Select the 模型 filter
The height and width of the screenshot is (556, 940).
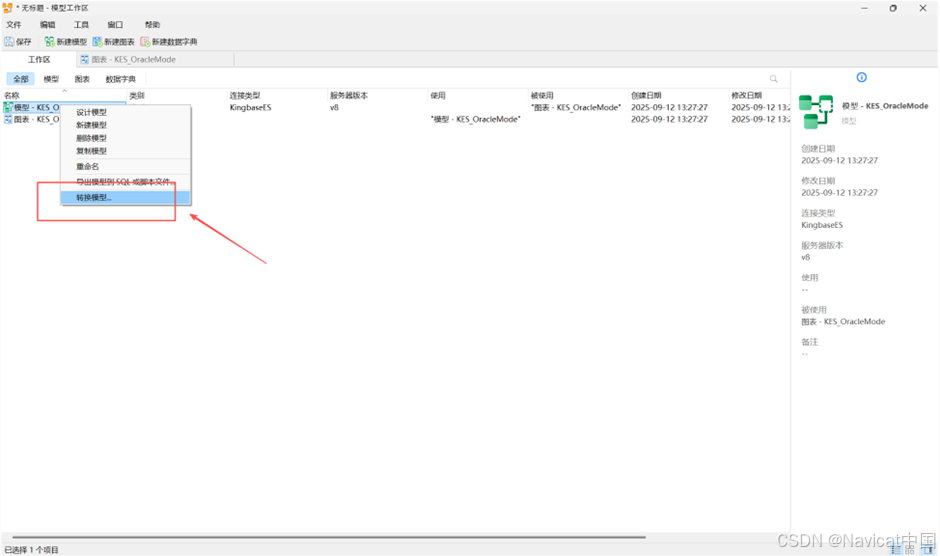[51, 79]
